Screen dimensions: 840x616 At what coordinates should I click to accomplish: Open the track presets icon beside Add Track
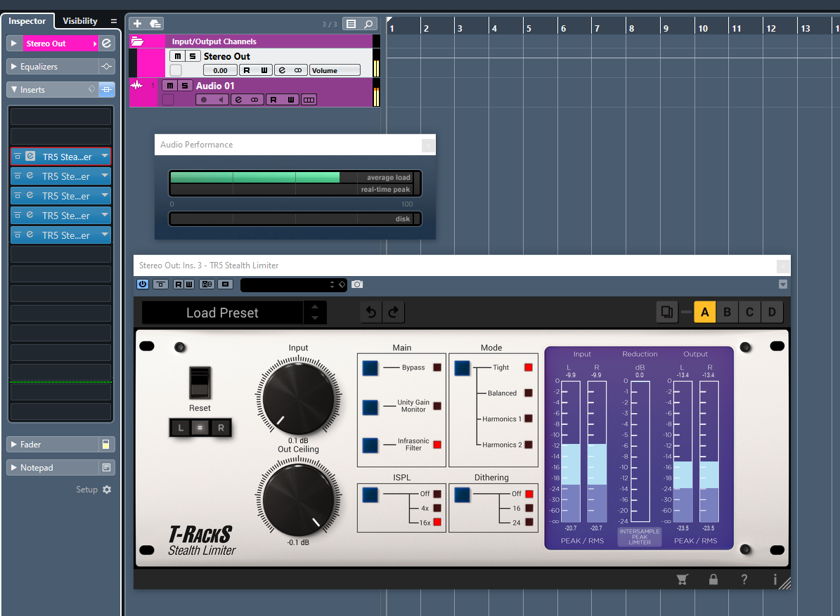coord(155,24)
